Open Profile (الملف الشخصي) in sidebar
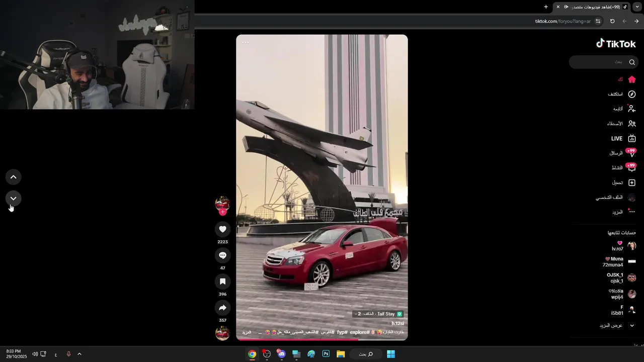The image size is (644, 362). [x=616, y=198]
